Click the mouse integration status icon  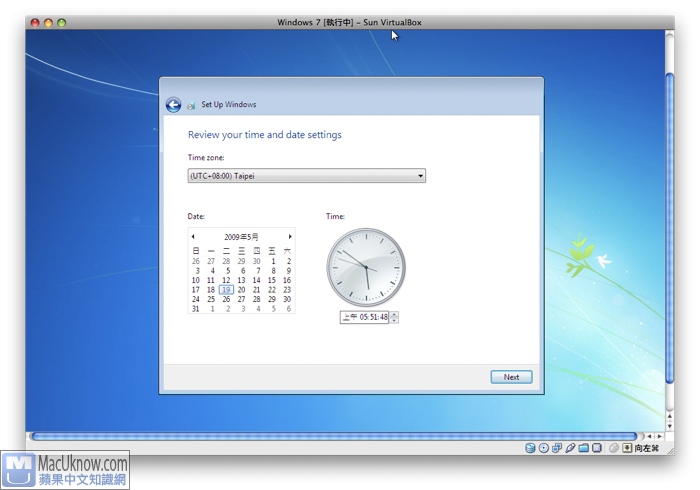tap(614, 448)
